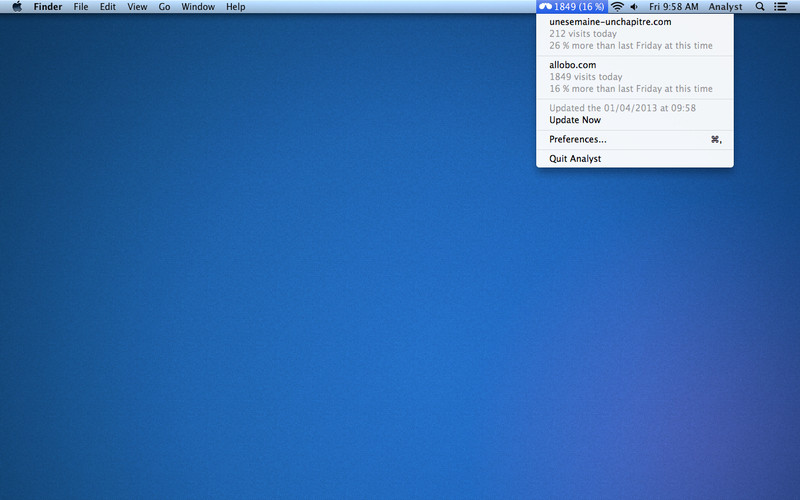Open the Wi-Fi status menu

click(x=617, y=7)
